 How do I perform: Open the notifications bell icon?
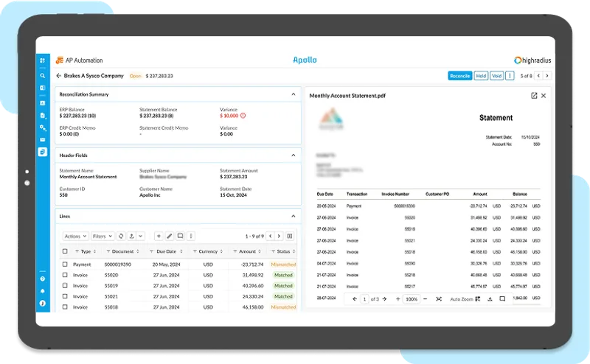click(x=43, y=291)
